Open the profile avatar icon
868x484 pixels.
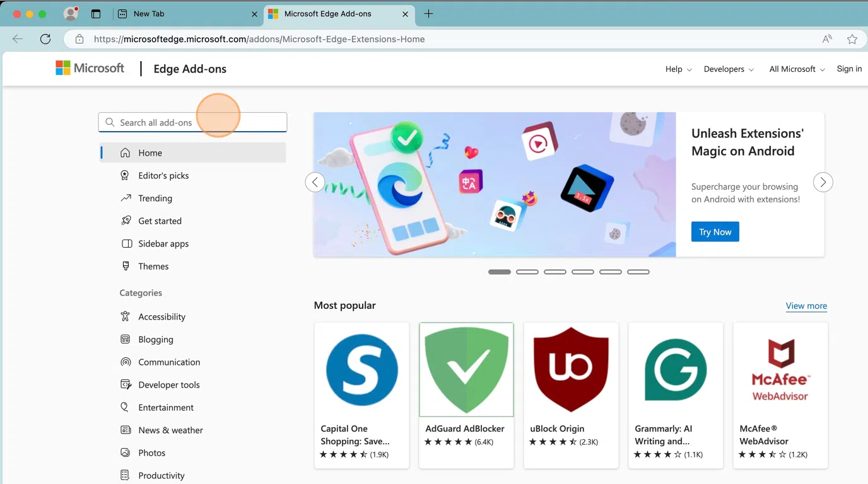[71, 13]
